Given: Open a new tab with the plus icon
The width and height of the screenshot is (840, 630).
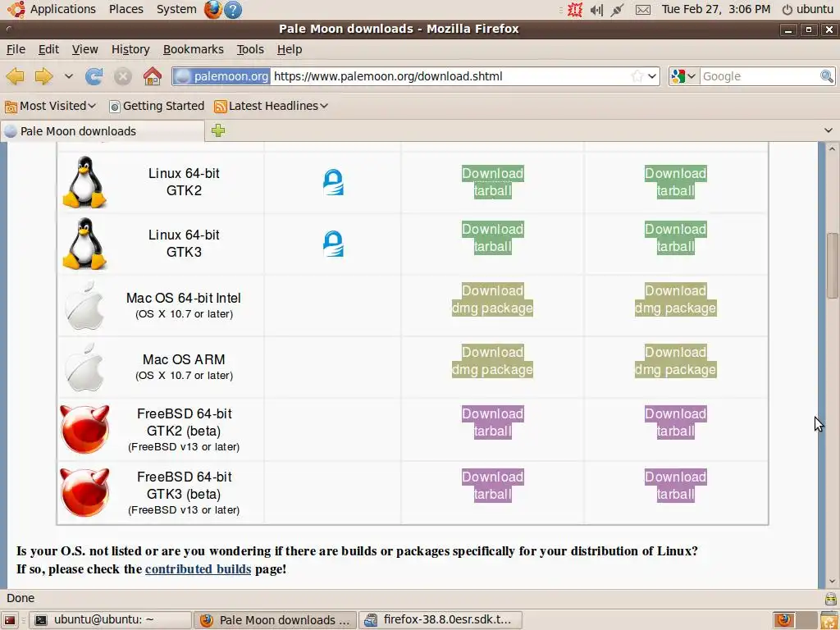Looking at the screenshot, I should click(x=218, y=130).
